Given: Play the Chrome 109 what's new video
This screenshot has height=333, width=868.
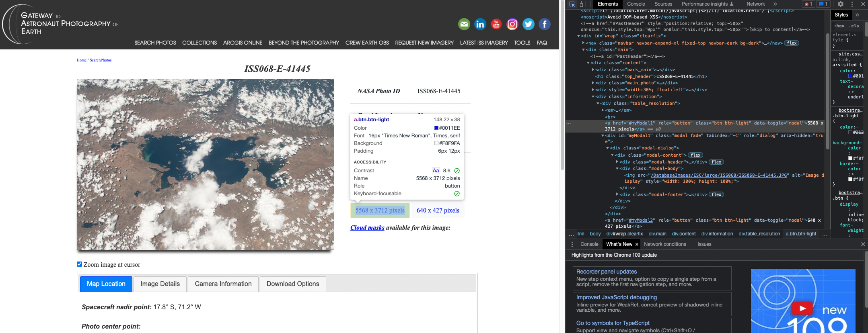Looking at the screenshot, I should click(x=802, y=308).
